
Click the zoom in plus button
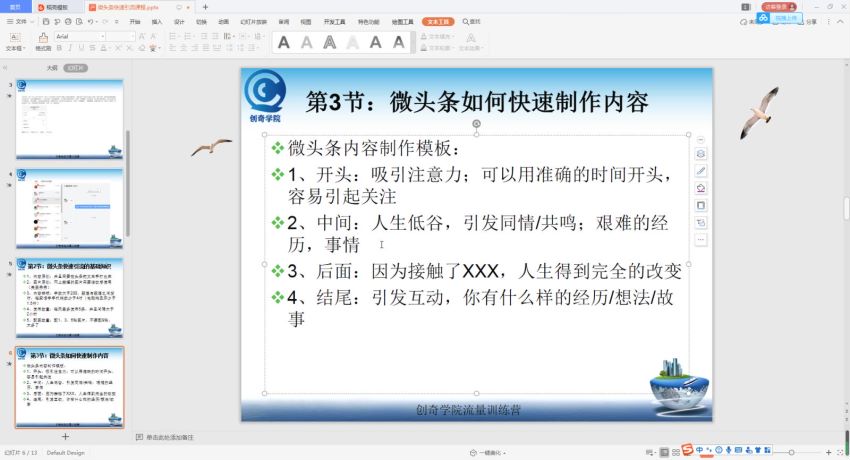tap(828, 452)
